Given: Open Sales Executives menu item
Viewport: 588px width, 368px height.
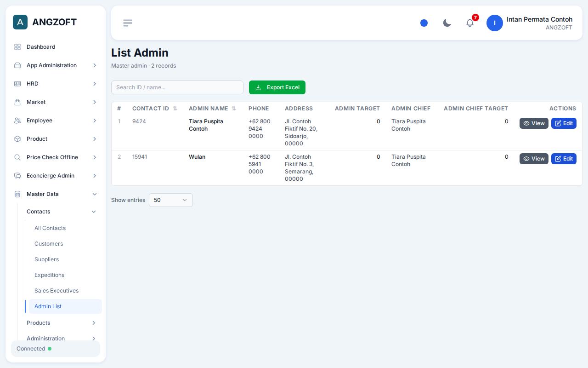Looking at the screenshot, I should pyautogui.click(x=65, y=291).
